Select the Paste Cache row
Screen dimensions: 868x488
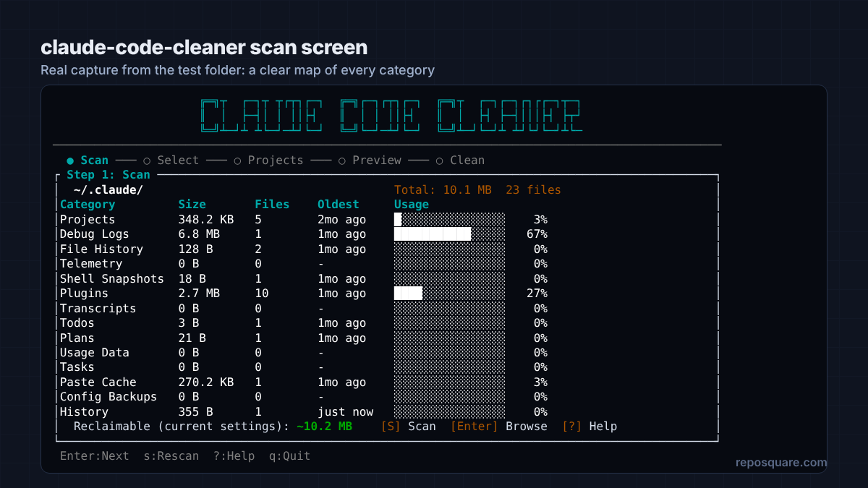point(304,382)
